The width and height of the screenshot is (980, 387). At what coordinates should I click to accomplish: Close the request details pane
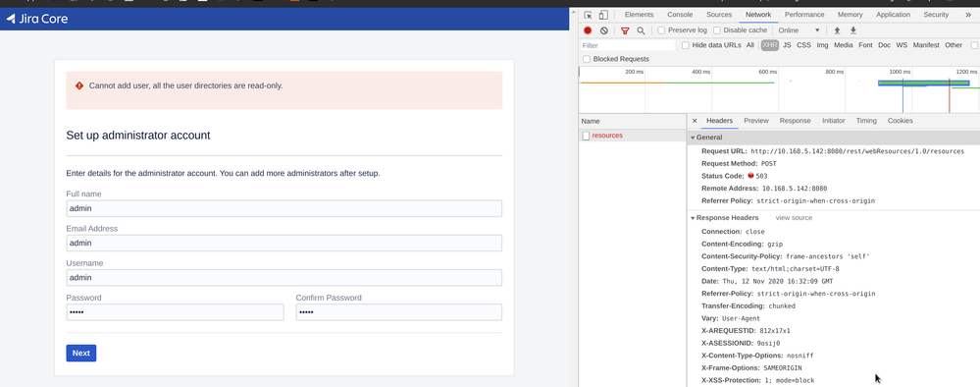[x=695, y=121]
